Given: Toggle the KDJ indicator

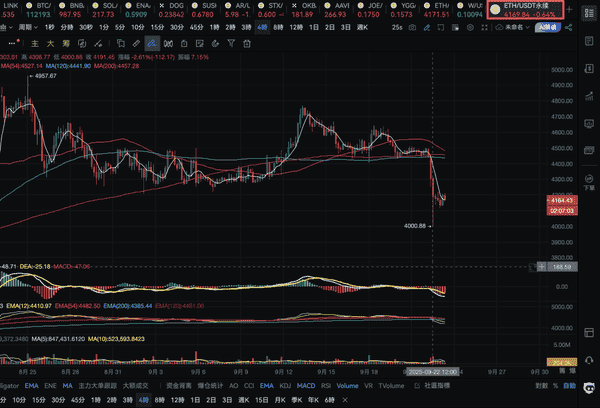Looking at the screenshot, I should point(285,383).
